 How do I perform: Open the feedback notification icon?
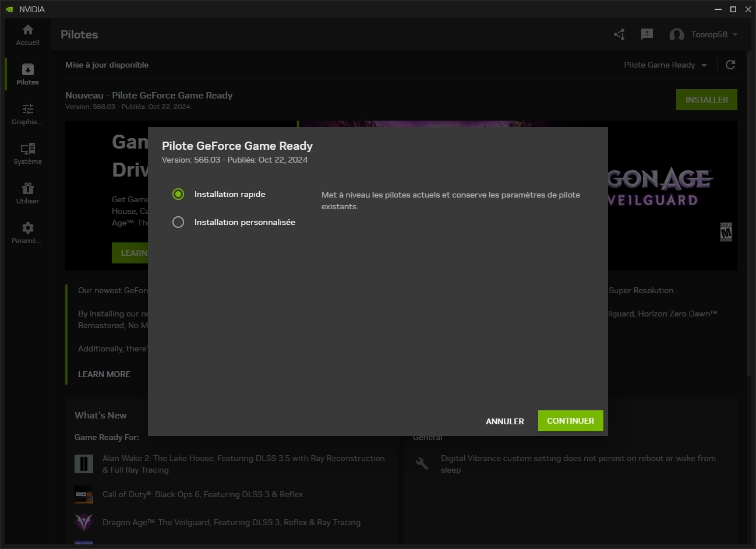(647, 34)
